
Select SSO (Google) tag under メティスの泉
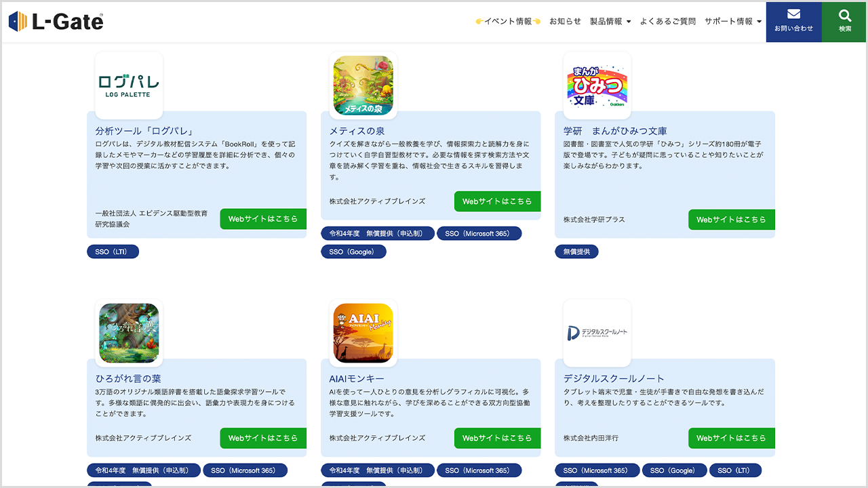(x=353, y=251)
